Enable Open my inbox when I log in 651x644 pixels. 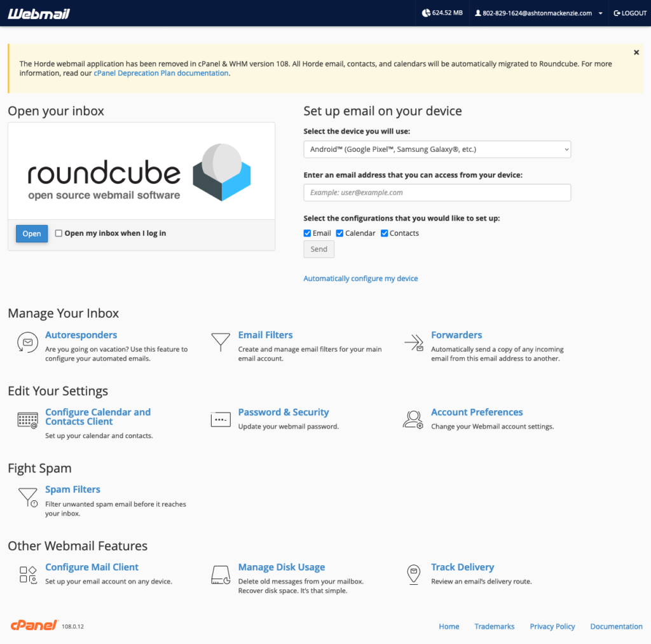(x=58, y=233)
